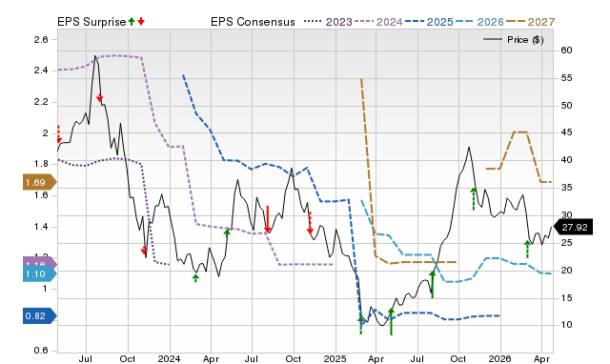
Task: Click the red down arrow in EPS Surprise legend
Action: point(141,21)
